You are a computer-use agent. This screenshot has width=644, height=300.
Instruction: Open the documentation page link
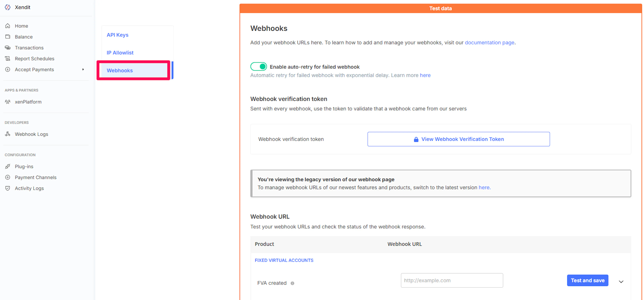click(x=489, y=42)
